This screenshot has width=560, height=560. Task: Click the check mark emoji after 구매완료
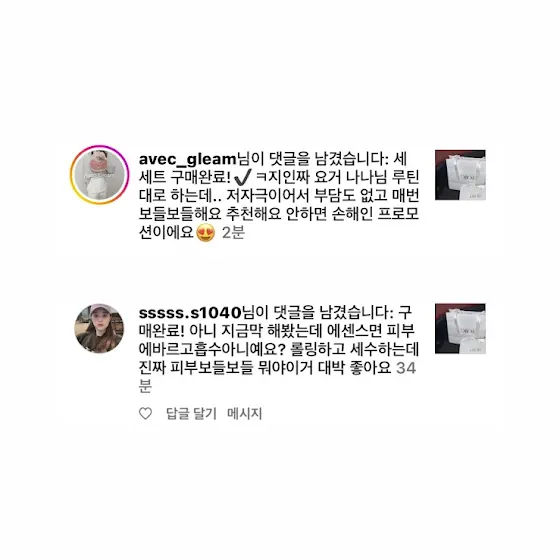click(x=243, y=177)
